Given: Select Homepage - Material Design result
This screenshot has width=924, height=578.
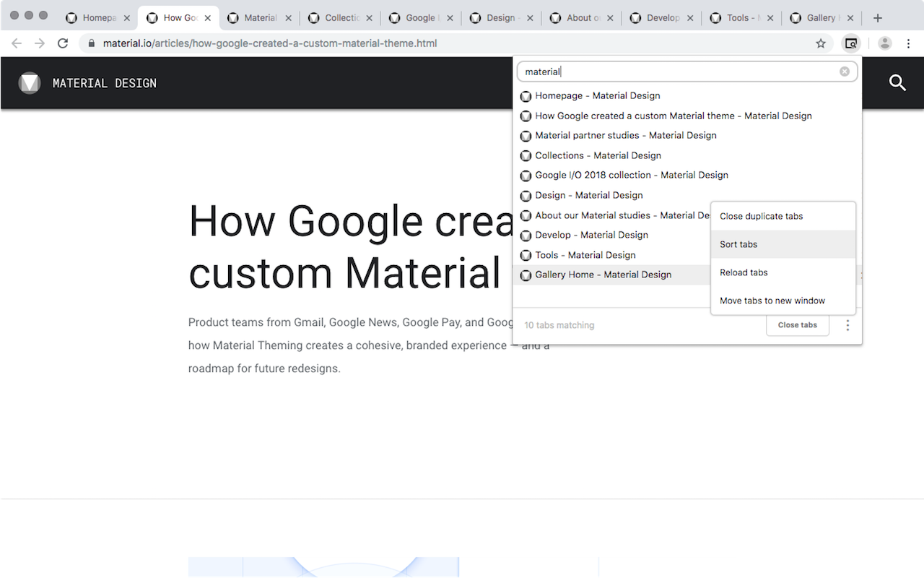Looking at the screenshot, I should [x=687, y=95].
